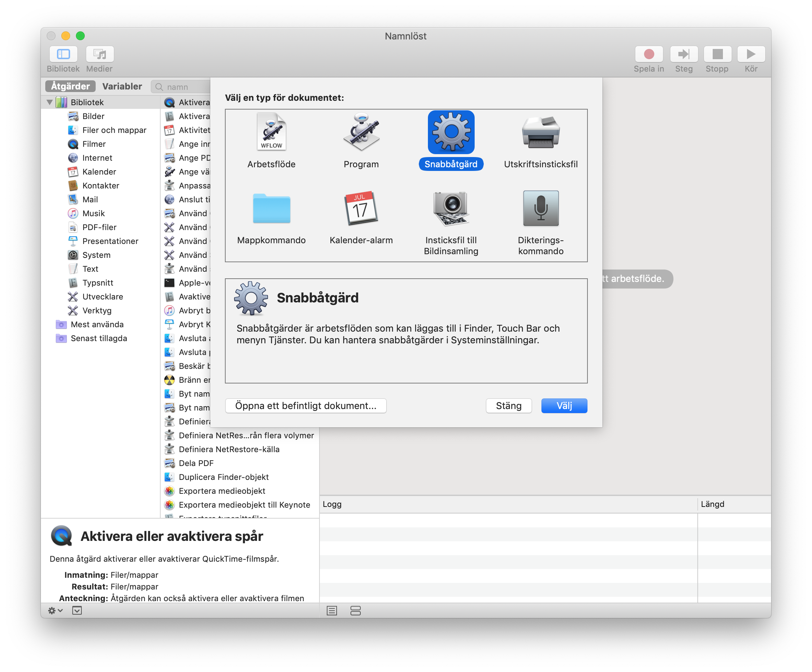Select the Dikteringskommando microphone icon

coord(541,209)
